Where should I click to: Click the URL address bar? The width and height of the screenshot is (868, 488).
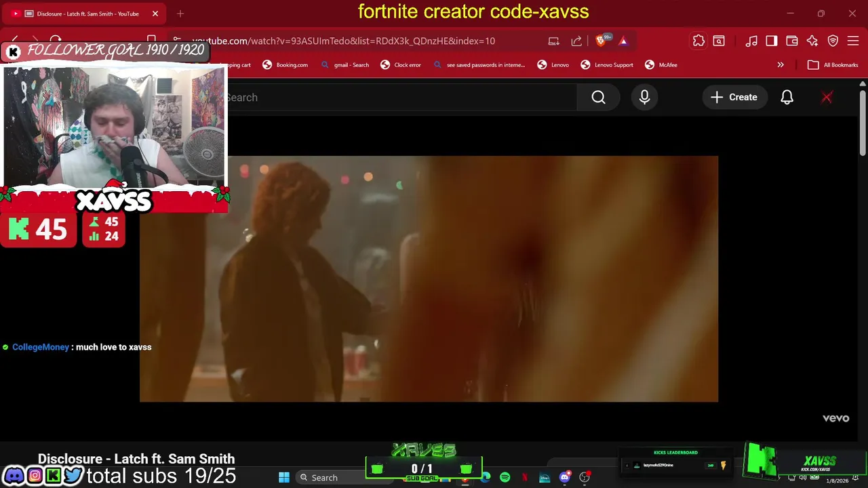click(342, 41)
